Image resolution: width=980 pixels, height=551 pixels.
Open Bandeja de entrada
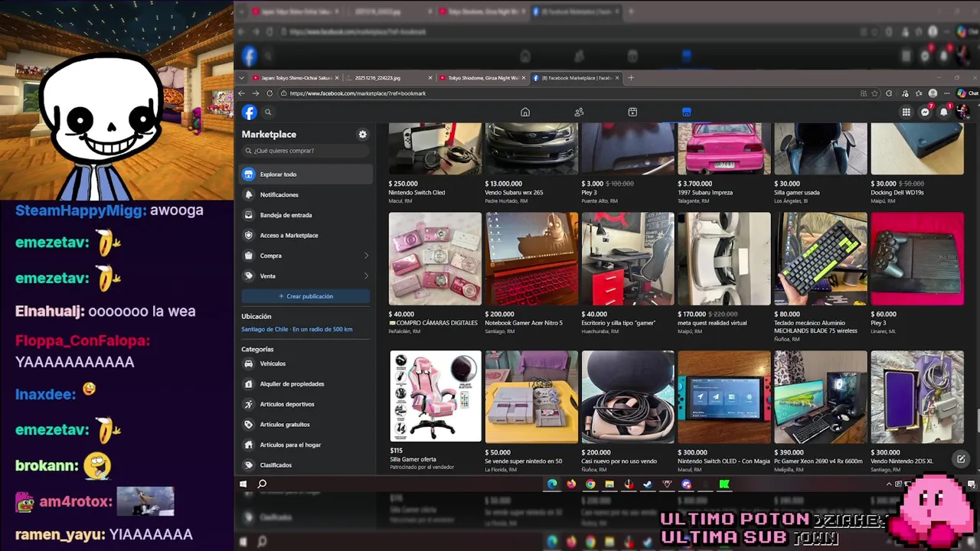[306, 215]
